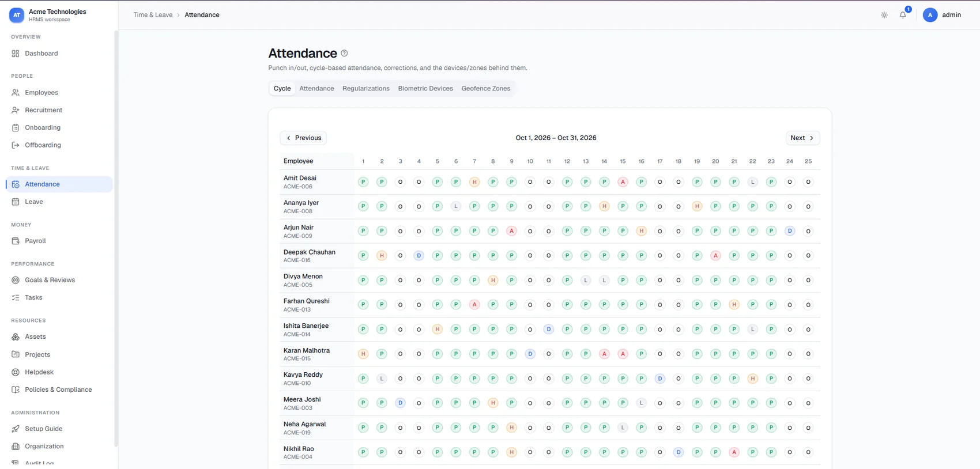
Task: Click Deepak Chauhan's holiday mark on day 2
Action: (382, 256)
